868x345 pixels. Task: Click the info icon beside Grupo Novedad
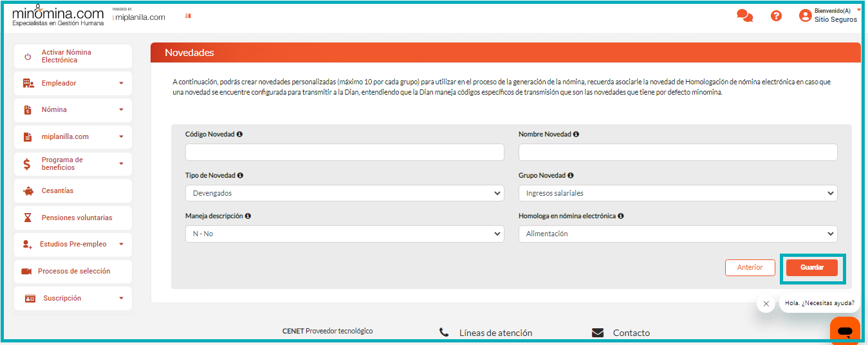(x=571, y=176)
